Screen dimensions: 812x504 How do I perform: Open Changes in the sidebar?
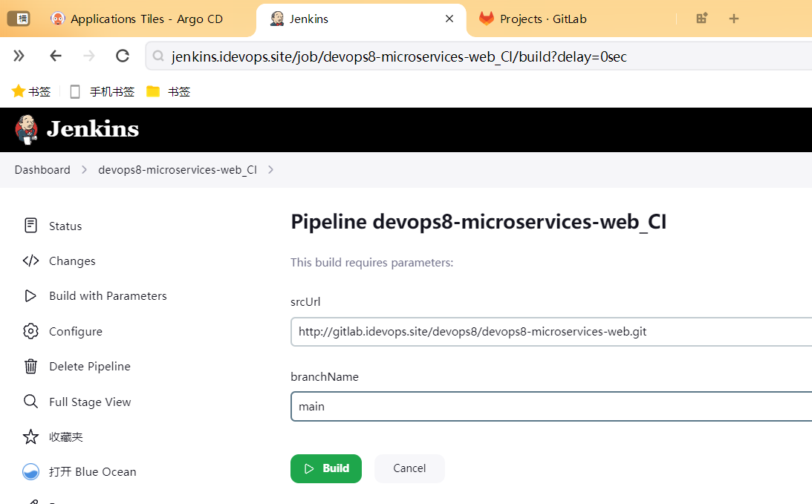(x=72, y=261)
